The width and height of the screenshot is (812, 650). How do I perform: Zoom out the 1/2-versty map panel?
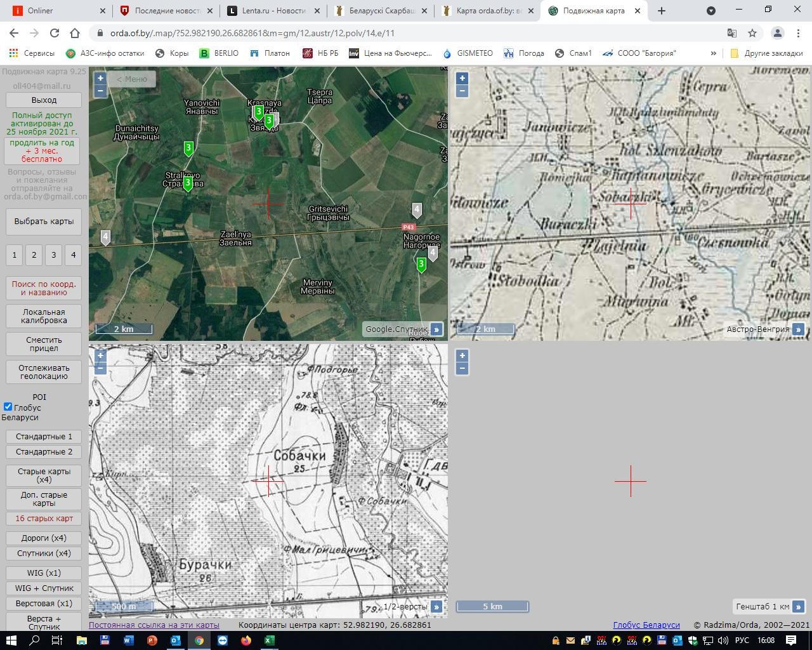point(100,368)
